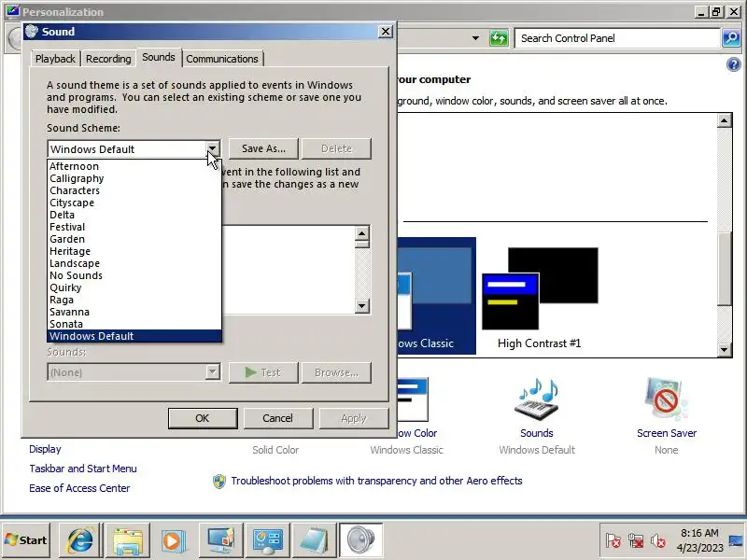Click the Delete scheme button
Image resolution: width=747 pixels, height=560 pixels.
pyautogui.click(x=336, y=148)
